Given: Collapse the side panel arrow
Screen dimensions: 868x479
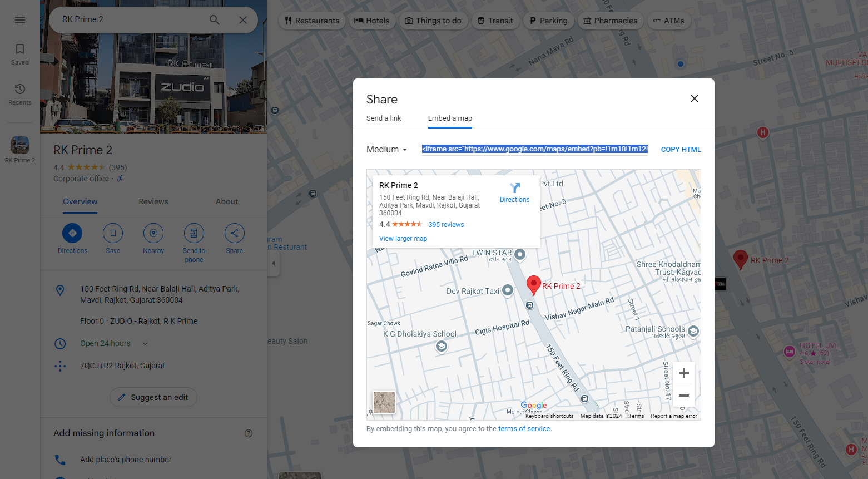Looking at the screenshot, I should tap(273, 263).
